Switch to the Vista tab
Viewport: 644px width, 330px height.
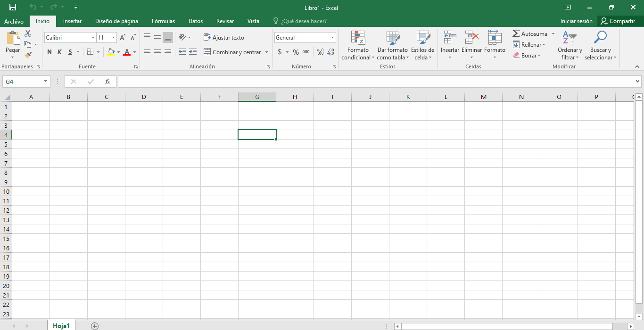tap(253, 21)
